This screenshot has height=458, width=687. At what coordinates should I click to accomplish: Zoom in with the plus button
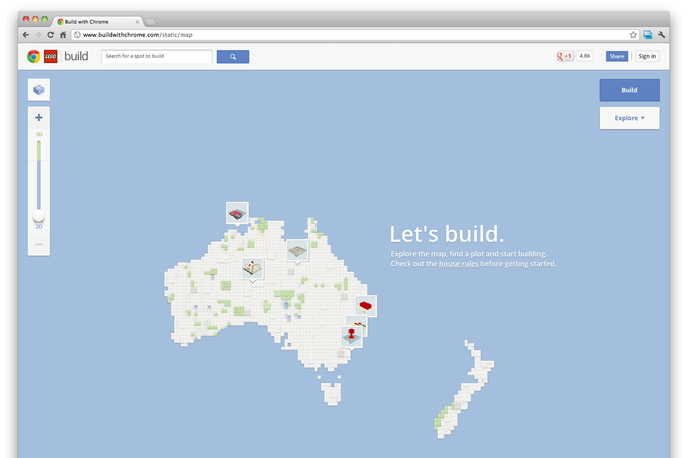(39, 118)
